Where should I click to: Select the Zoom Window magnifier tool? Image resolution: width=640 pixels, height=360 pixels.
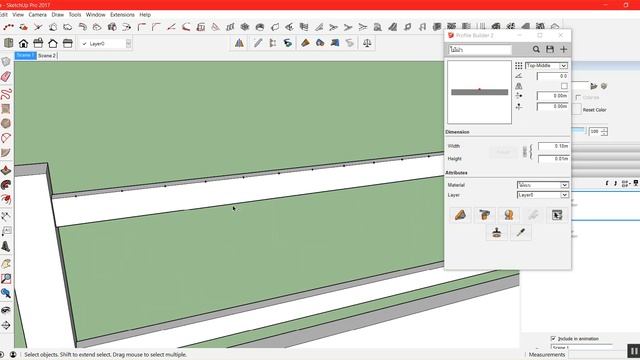(6, 279)
